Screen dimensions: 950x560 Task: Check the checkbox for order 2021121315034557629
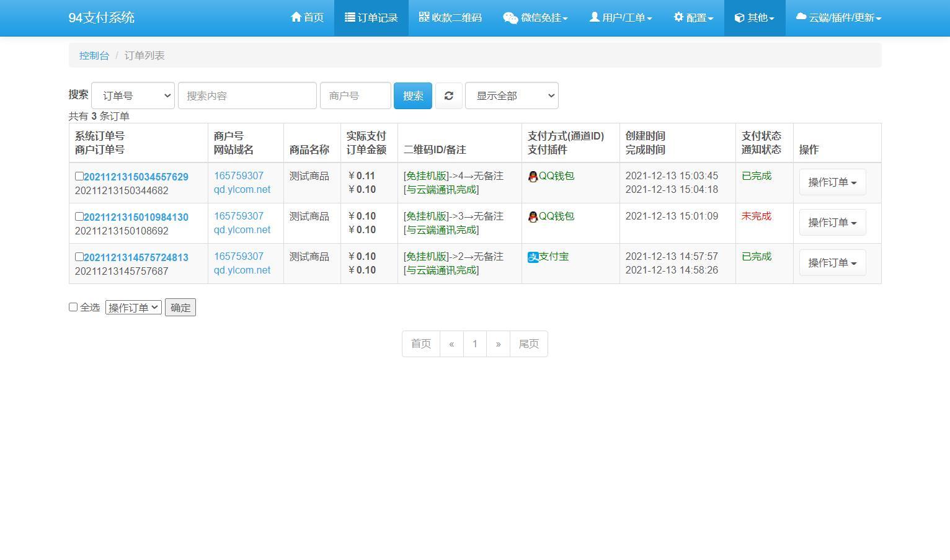79,176
